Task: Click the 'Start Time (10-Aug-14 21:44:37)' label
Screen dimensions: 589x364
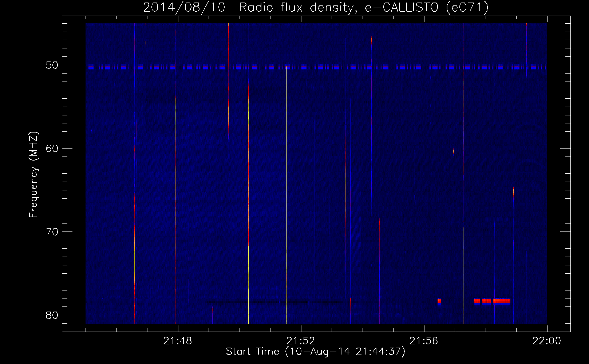Action: point(316,352)
